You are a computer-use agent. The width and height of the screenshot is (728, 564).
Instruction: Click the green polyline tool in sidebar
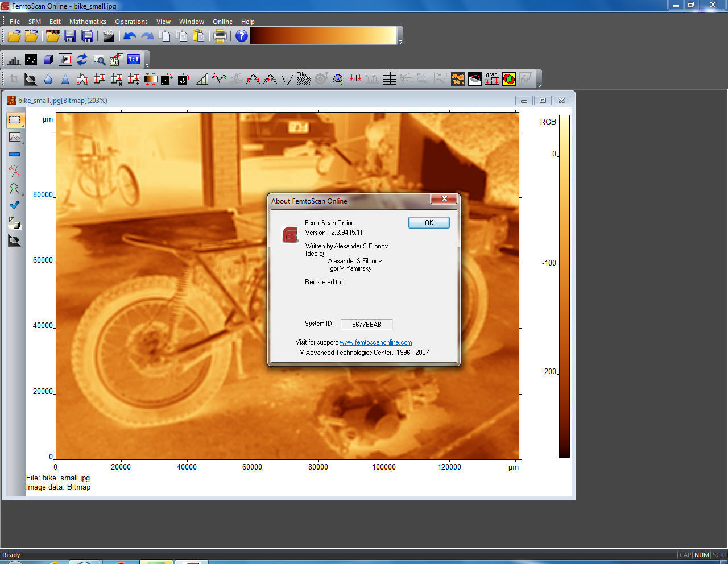(15, 188)
